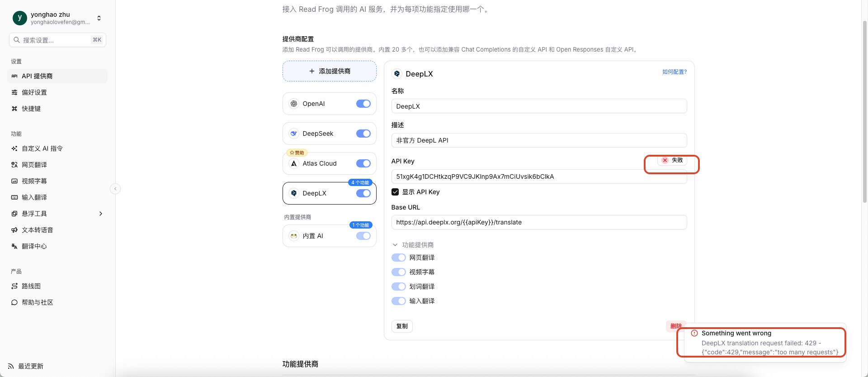Viewport: 868px width, 377px height.
Task: Click the 赞助 sponsor badge on Atlas Cloud
Action: pyautogui.click(x=297, y=153)
